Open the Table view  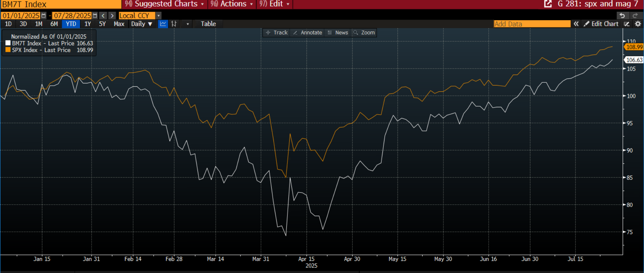click(208, 24)
